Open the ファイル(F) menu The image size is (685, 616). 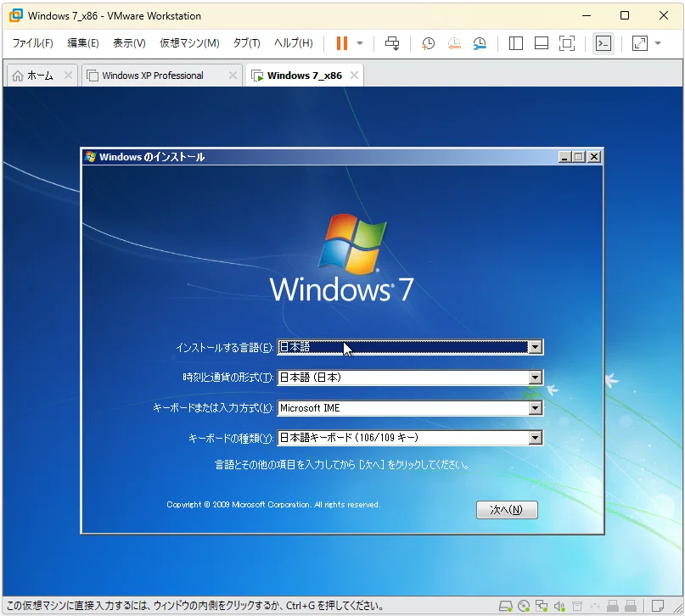(x=33, y=43)
